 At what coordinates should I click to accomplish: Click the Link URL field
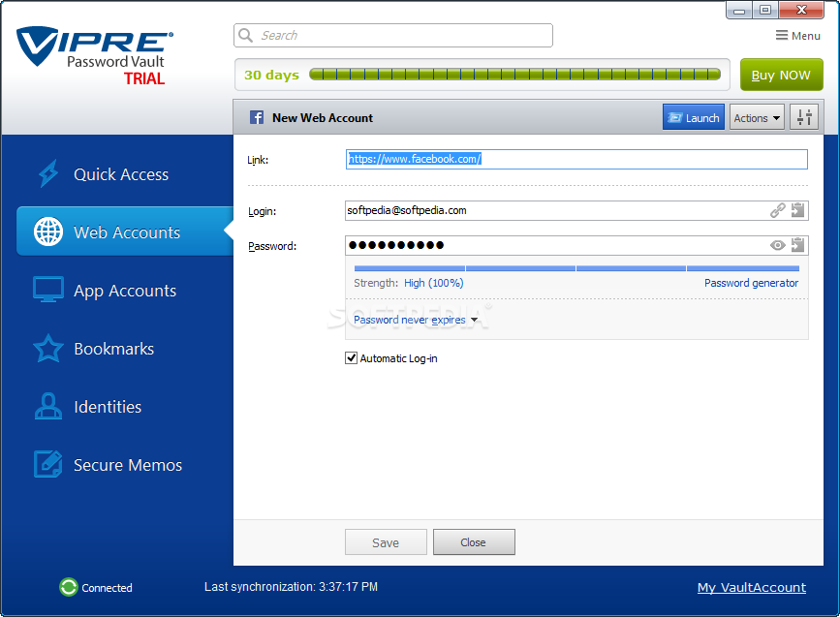pos(576,159)
